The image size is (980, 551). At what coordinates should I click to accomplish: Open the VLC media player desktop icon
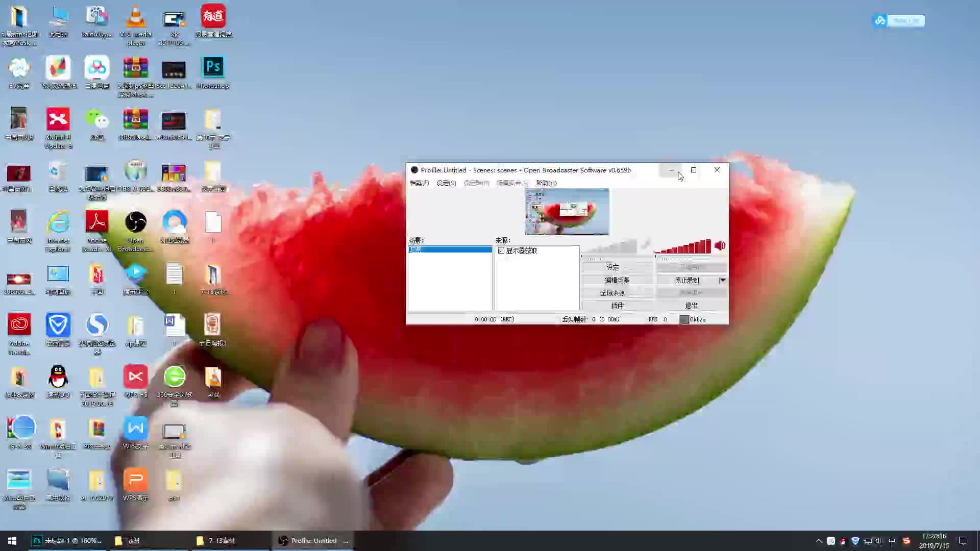point(135,26)
